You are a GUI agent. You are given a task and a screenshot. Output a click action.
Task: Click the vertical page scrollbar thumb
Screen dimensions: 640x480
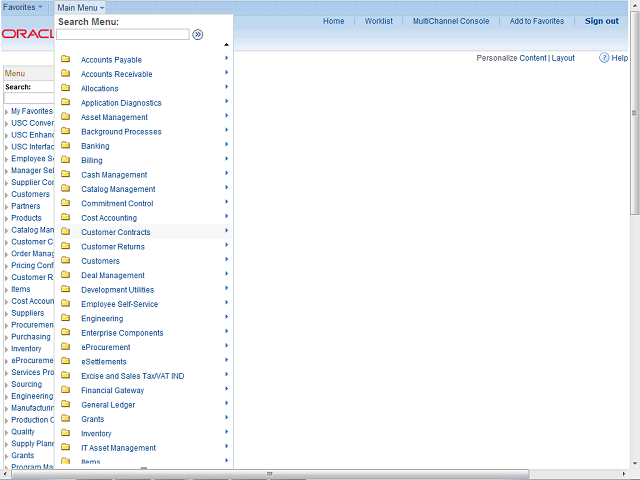[x=634, y=112]
